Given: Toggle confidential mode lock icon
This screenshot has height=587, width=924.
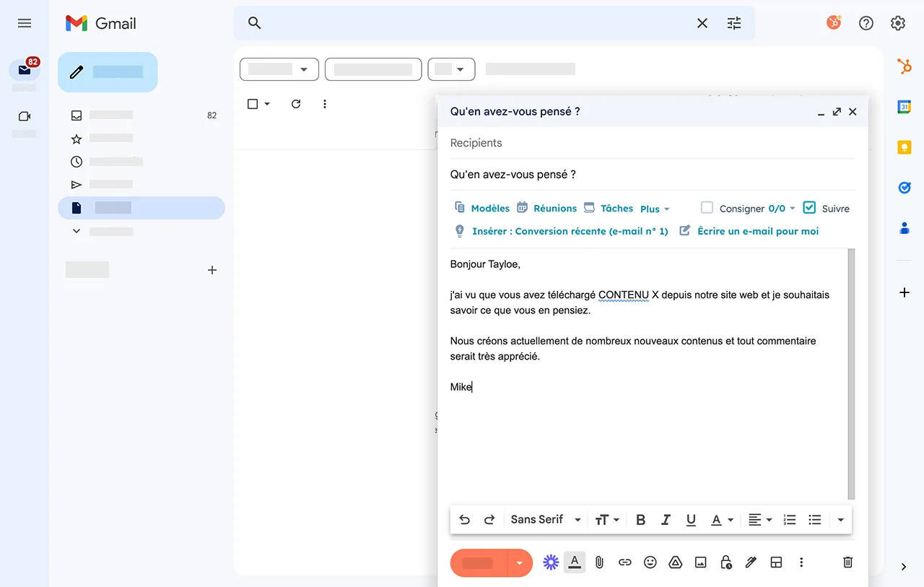Looking at the screenshot, I should click(726, 562).
